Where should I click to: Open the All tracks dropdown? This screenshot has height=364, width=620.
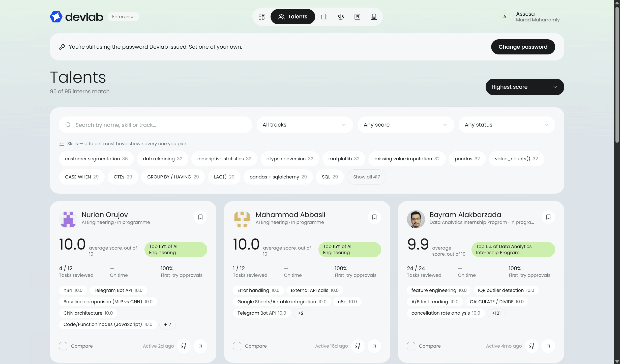click(x=305, y=125)
